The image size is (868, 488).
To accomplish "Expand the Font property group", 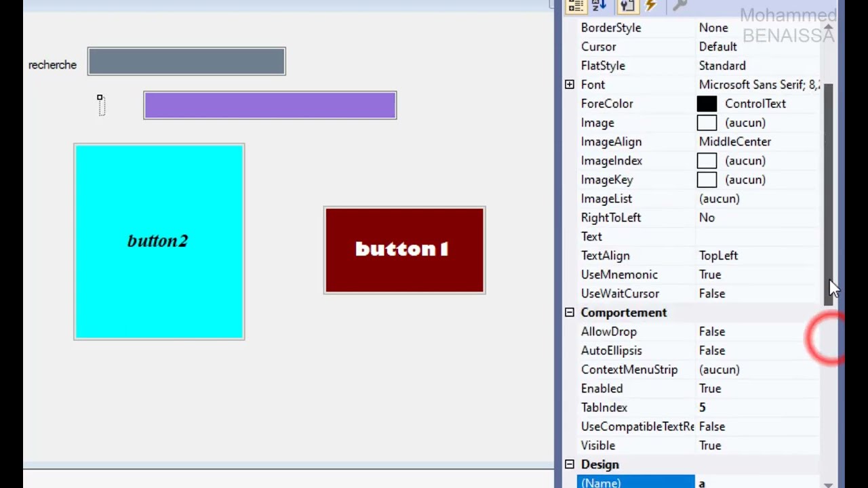I will 570,85.
